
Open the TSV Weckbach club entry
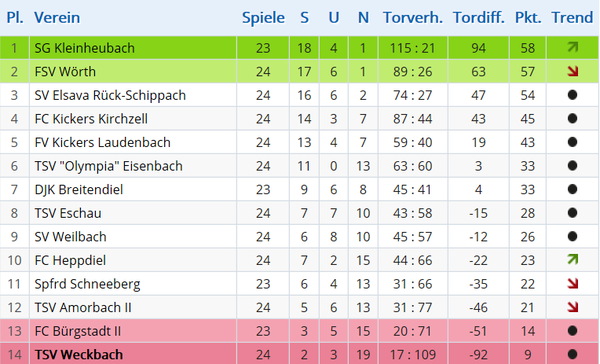click(x=79, y=354)
